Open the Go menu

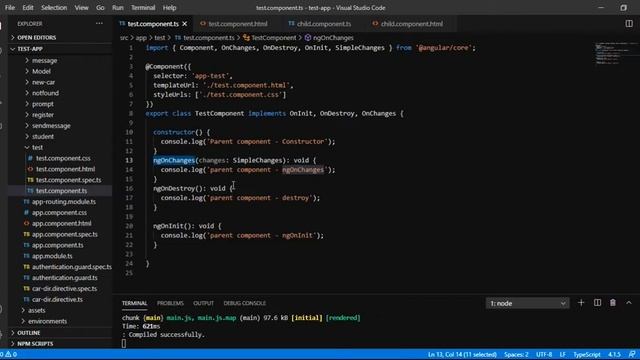(x=100, y=8)
